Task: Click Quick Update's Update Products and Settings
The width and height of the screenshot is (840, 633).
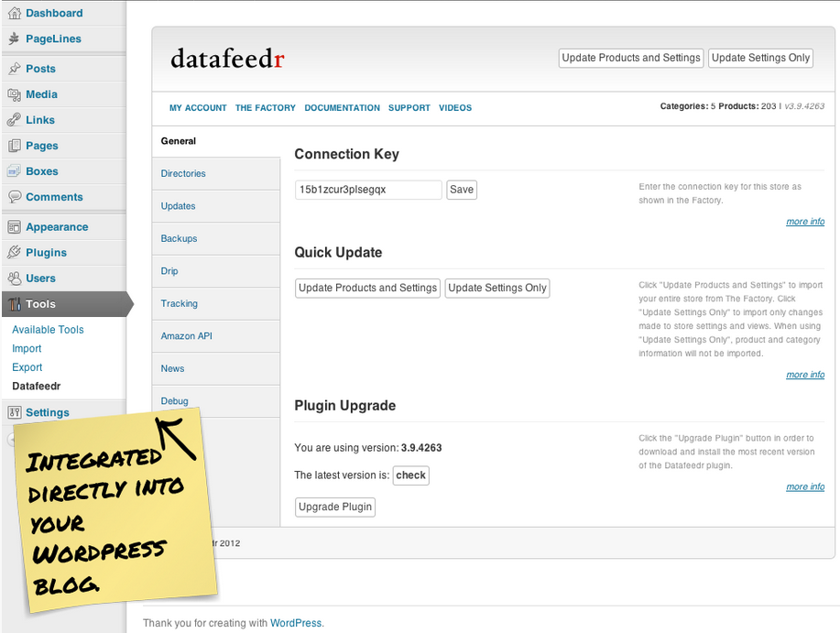Action: point(367,289)
